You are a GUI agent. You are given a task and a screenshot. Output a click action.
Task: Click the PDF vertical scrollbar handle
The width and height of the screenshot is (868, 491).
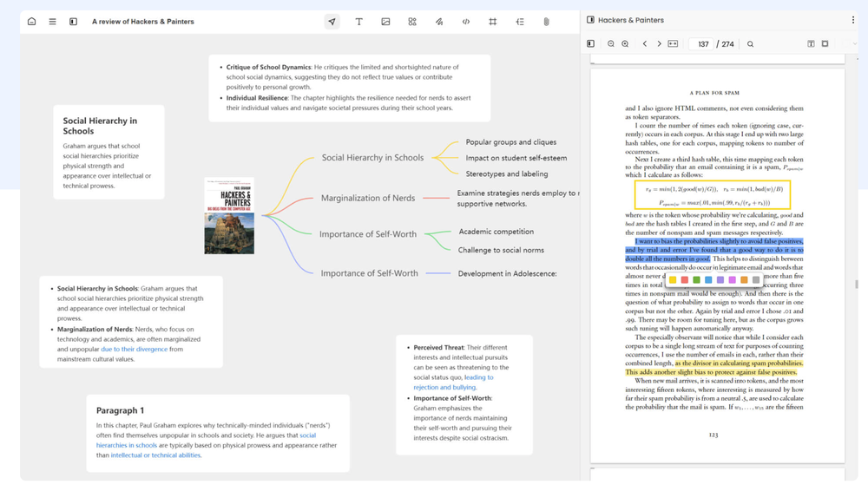click(x=857, y=284)
